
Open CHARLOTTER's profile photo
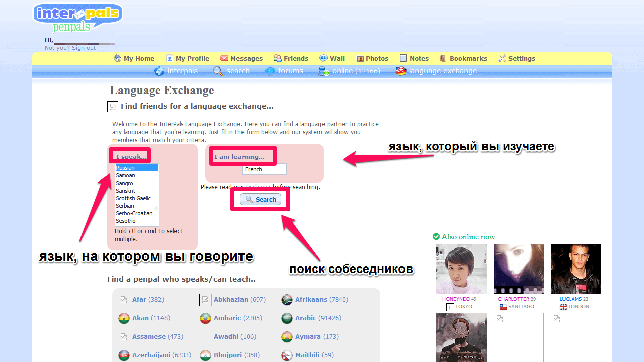click(x=519, y=269)
